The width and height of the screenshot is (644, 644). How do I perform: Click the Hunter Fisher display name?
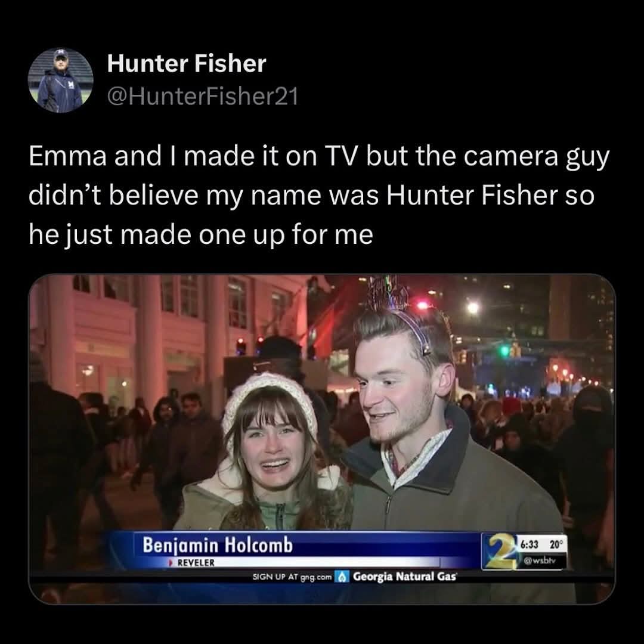[187, 64]
